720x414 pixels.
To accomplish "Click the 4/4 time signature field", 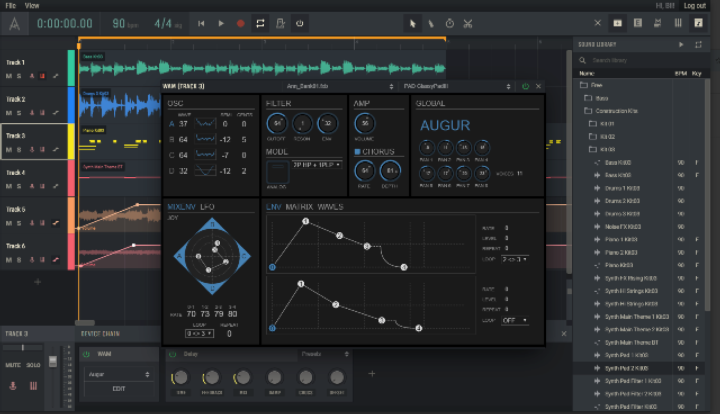I will pos(168,23).
